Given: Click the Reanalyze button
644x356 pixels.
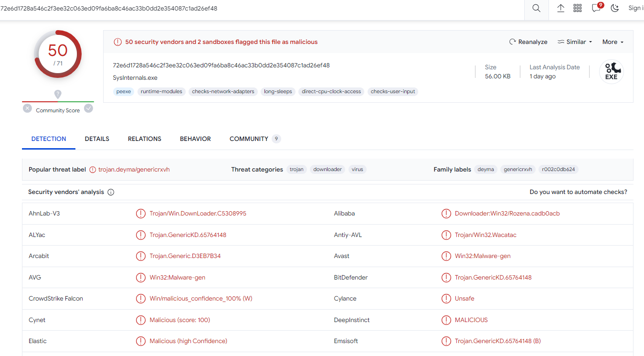Looking at the screenshot, I should tap(528, 42).
